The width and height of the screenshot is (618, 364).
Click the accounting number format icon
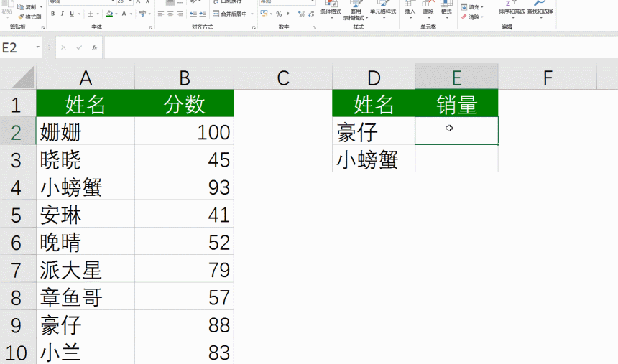click(264, 14)
